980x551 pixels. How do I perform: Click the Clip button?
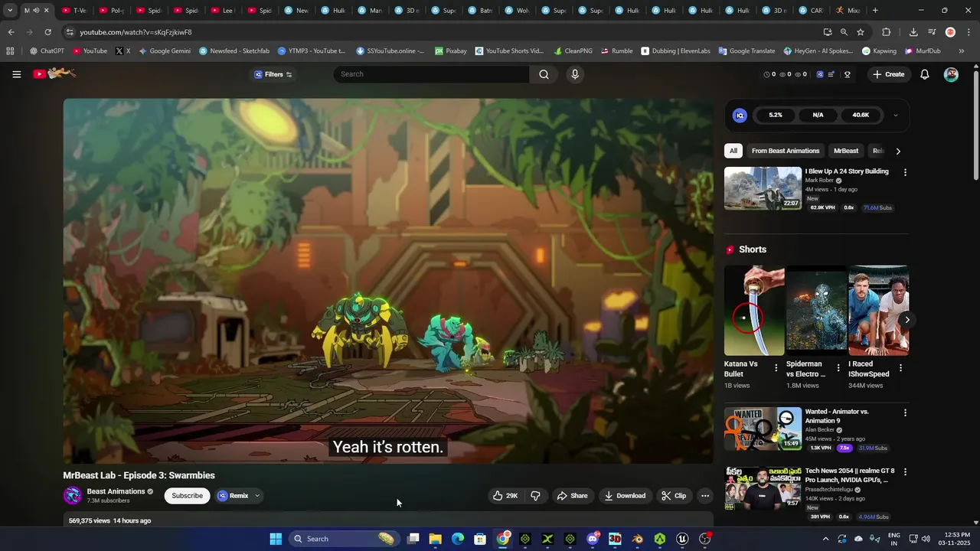click(x=674, y=496)
